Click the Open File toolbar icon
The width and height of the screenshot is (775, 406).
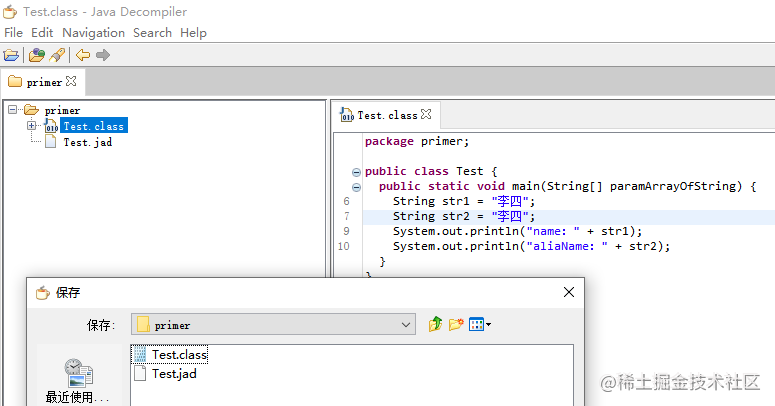tap(11, 55)
